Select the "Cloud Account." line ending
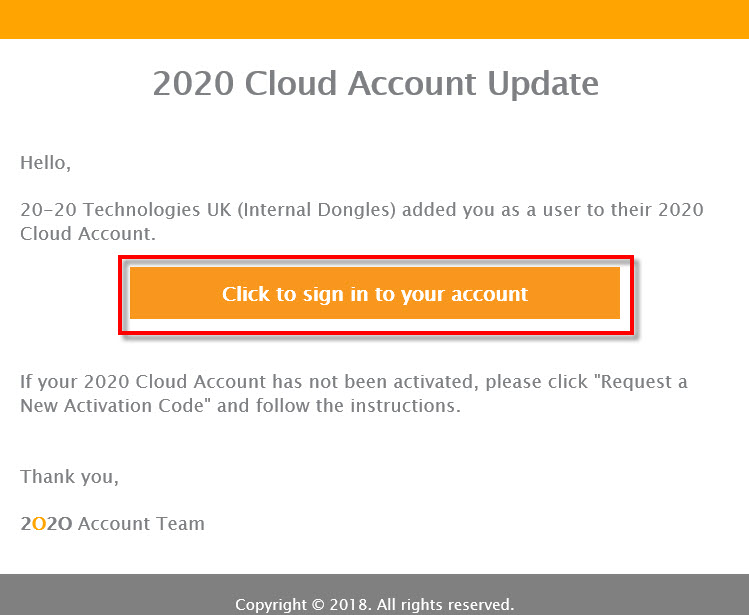The height and width of the screenshot is (615, 749). 88,234
